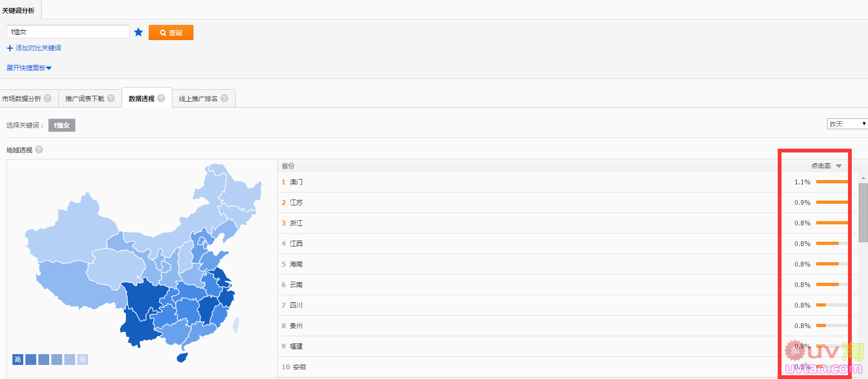
Task: Open the 昨天 date range dropdown
Action: click(x=847, y=124)
